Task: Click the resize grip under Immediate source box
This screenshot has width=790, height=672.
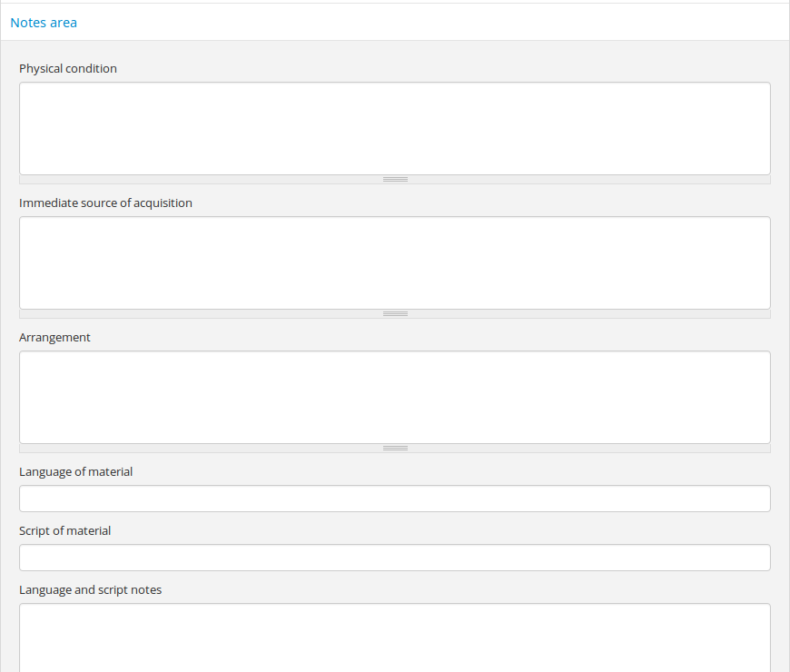Action: click(x=395, y=314)
